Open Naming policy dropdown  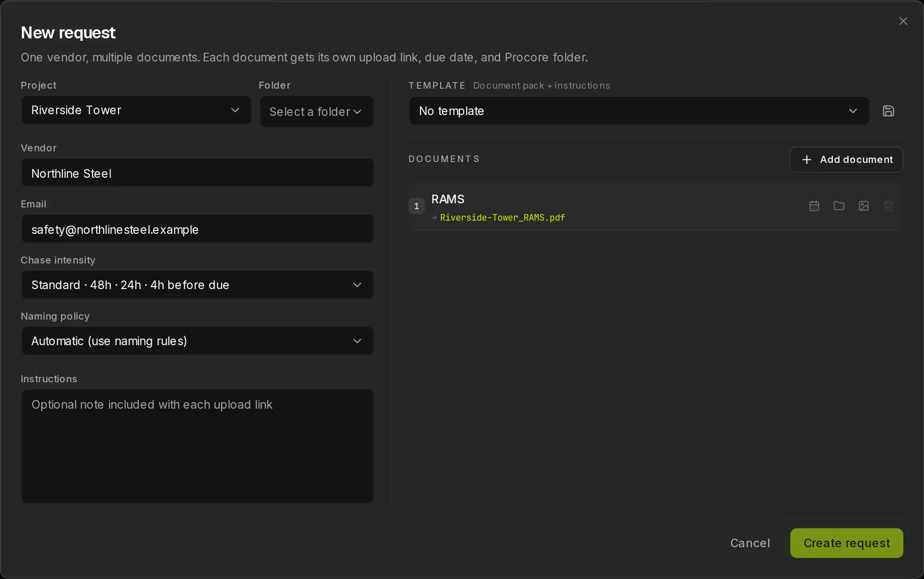[x=197, y=341]
